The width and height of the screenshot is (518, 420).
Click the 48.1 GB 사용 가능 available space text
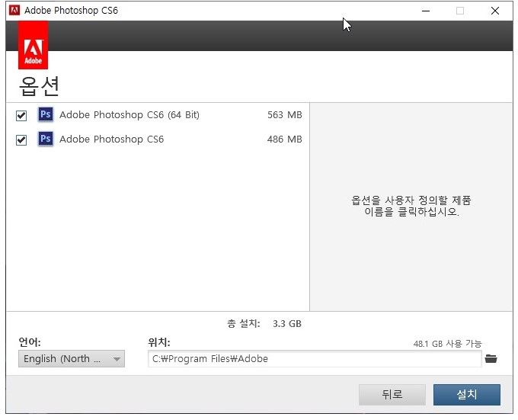447,344
